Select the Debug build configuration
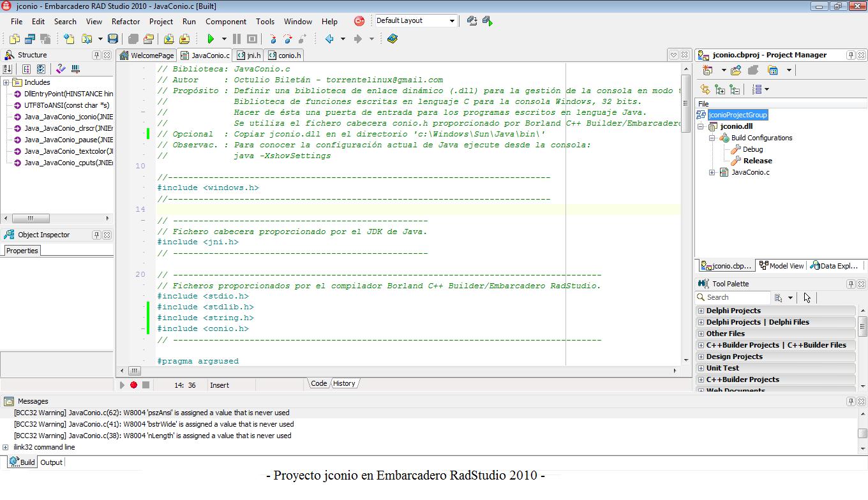Viewport: 868px width, 500px height. point(752,149)
